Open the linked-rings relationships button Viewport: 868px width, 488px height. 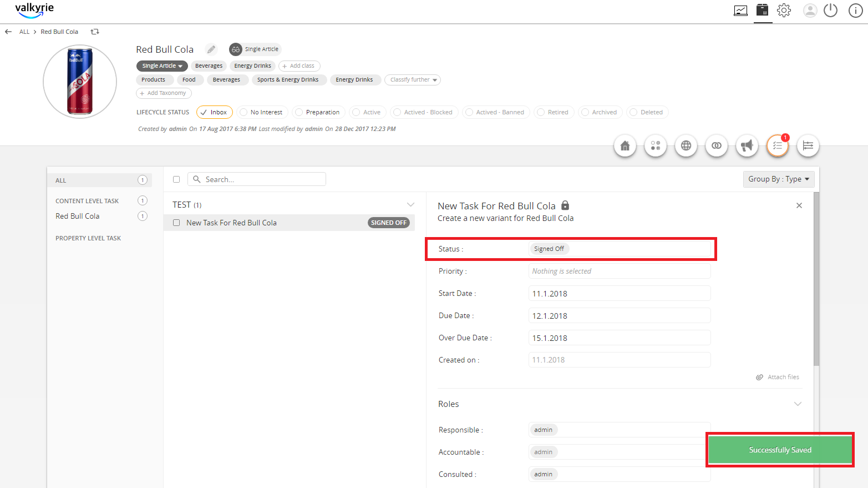pos(717,145)
